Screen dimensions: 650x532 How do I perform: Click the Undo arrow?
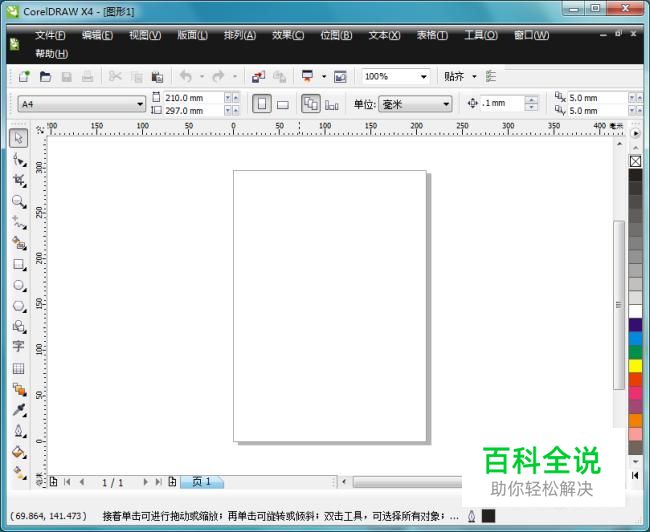(x=186, y=77)
